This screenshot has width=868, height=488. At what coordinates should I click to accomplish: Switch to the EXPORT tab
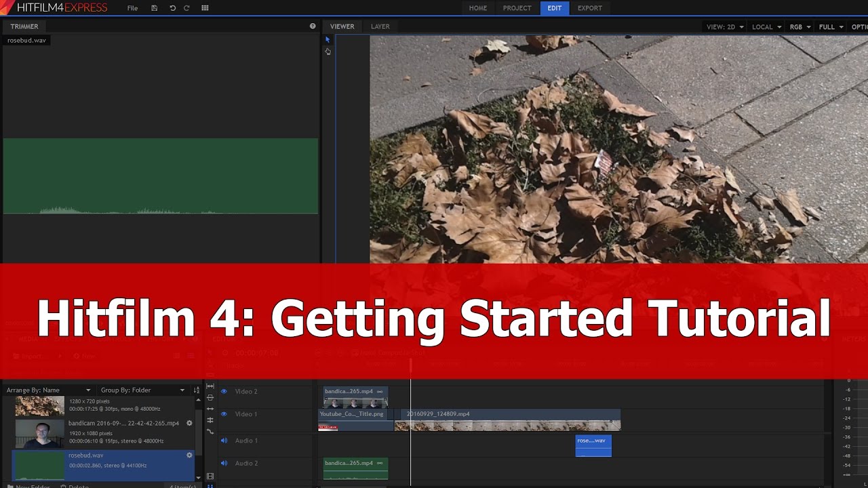tap(589, 8)
